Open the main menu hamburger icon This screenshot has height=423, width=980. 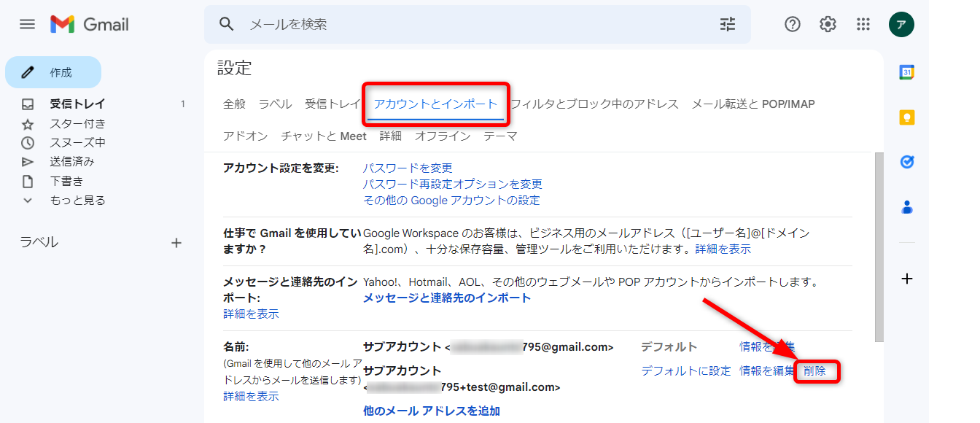[27, 24]
